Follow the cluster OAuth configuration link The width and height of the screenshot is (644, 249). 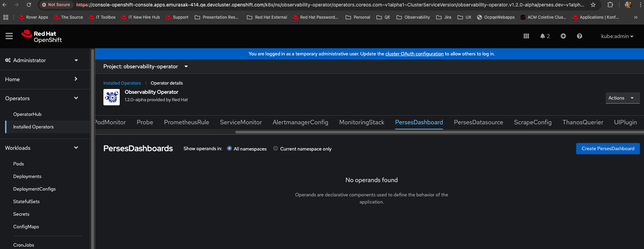[x=414, y=54]
